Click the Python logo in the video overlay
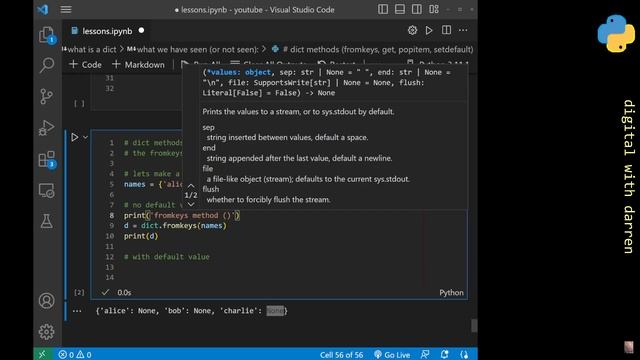 (616, 33)
